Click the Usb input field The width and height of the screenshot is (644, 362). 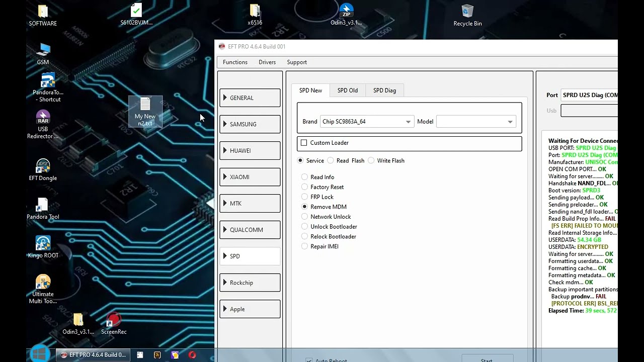(589, 111)
